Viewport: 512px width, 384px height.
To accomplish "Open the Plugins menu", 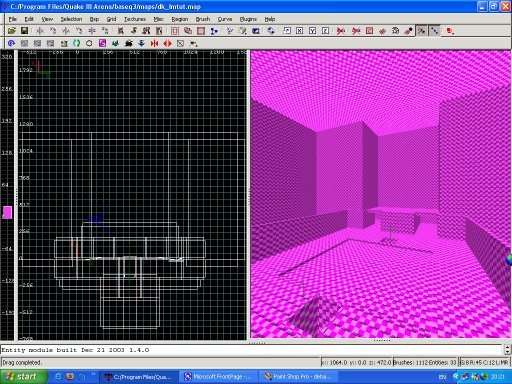I will click(x=248, y=19).
